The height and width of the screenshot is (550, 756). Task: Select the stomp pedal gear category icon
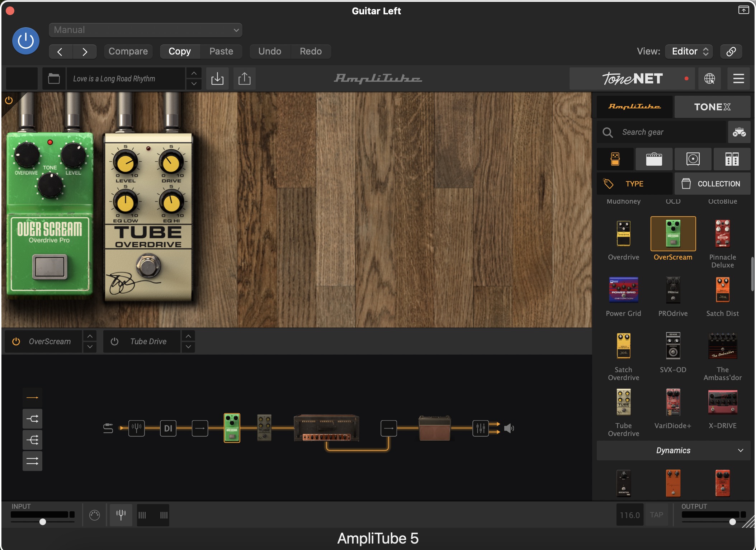point(615,159)
